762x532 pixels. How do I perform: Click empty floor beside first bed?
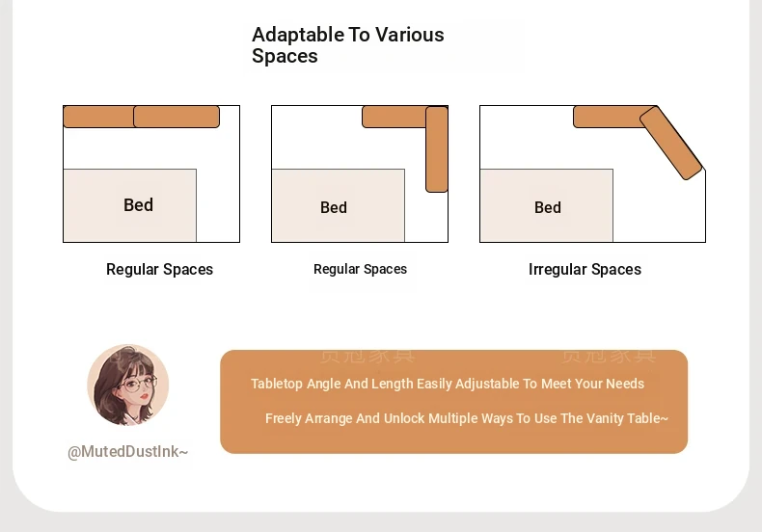pyautogui.click(x=218, y=205)
